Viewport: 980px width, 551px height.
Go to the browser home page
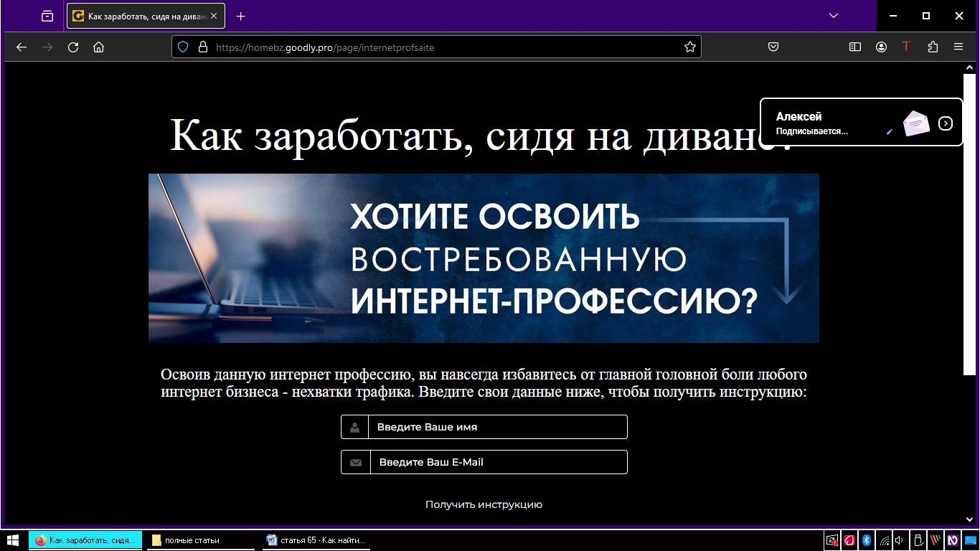click(99, 47)
